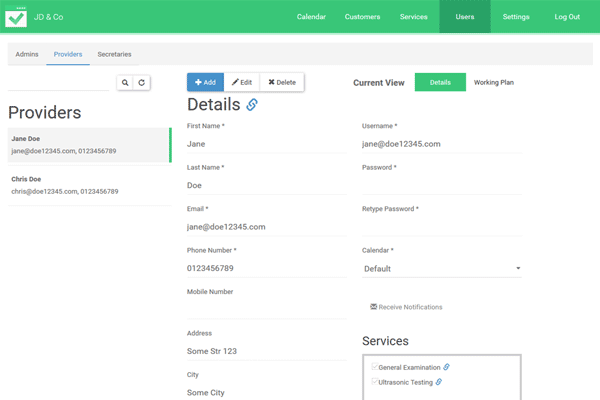This screenshot has height=400, width=600.
Task: Click the search magnifier icon
Action: pos(125,83)
